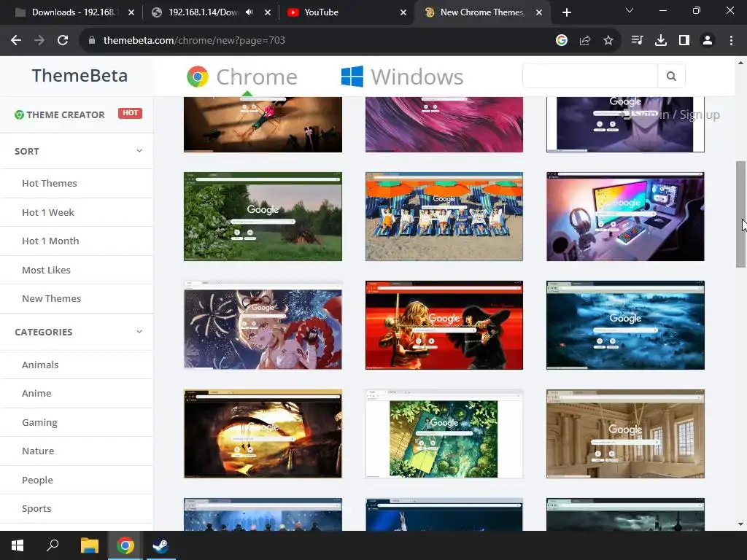This screenshot has width=747, height=560.
Task: Click the ThemeBeta search input field
Action: pos(589,76)
